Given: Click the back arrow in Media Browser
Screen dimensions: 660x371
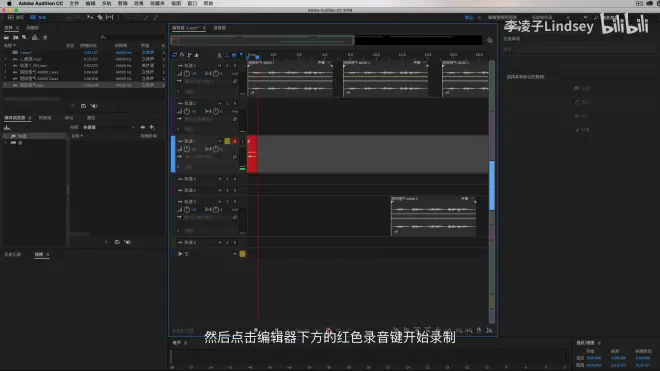Looking at the screenshot, I should (x=143, y=127).
